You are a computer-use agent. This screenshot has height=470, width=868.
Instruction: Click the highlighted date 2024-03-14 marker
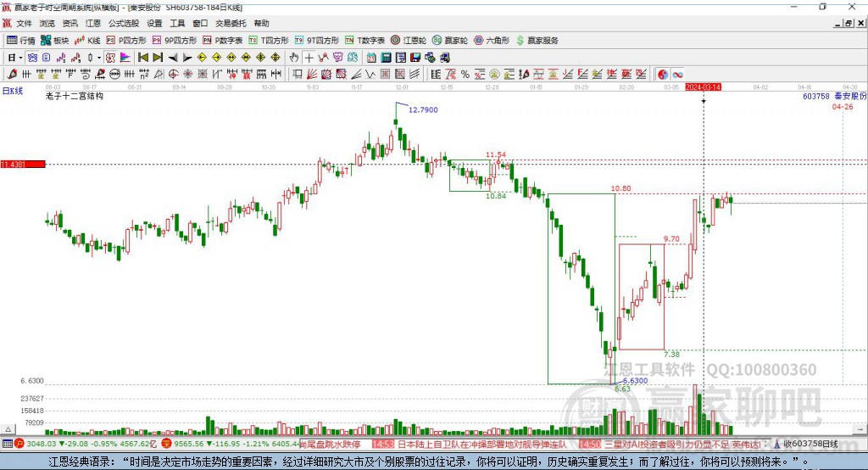click(703, 87)
